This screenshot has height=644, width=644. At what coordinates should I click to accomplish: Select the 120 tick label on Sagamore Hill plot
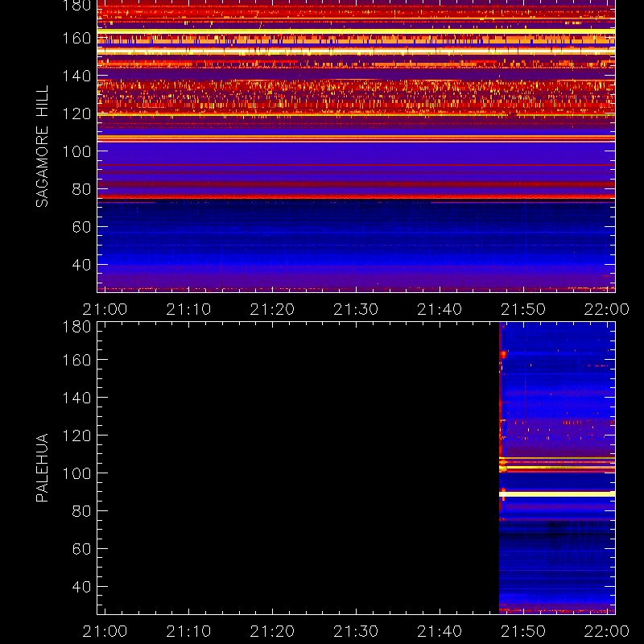76,114
